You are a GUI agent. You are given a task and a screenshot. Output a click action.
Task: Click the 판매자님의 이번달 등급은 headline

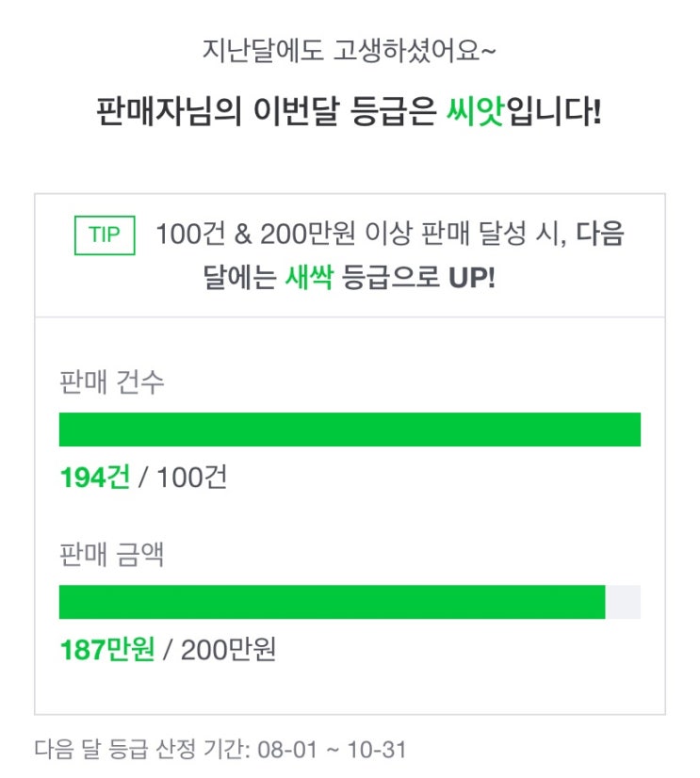click(267, 114)
